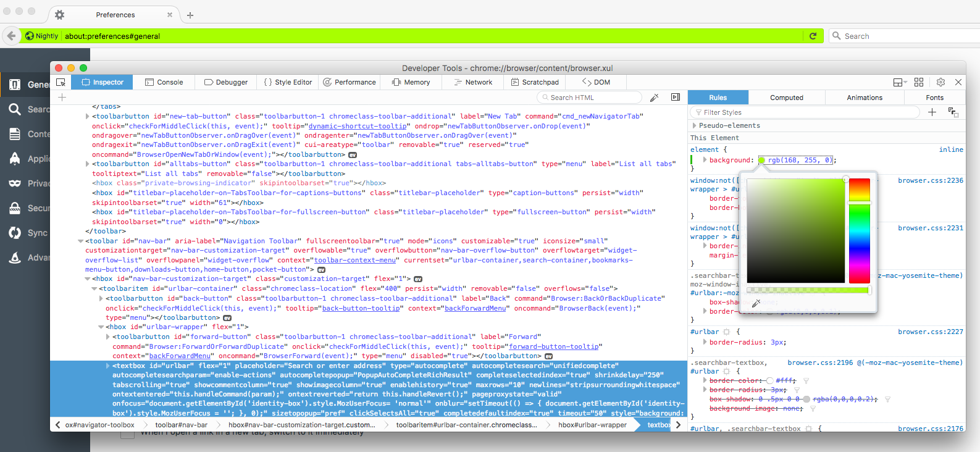Viewport: 980px width, 452px height.
Task: Toggle the green bar beside the background declaration
Action: tap(692, 160)
